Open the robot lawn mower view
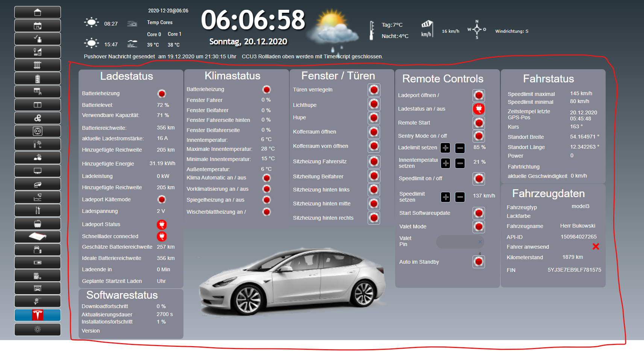Image resolution: width=644 pixels, height=351 pixels. tap(38, 184)
